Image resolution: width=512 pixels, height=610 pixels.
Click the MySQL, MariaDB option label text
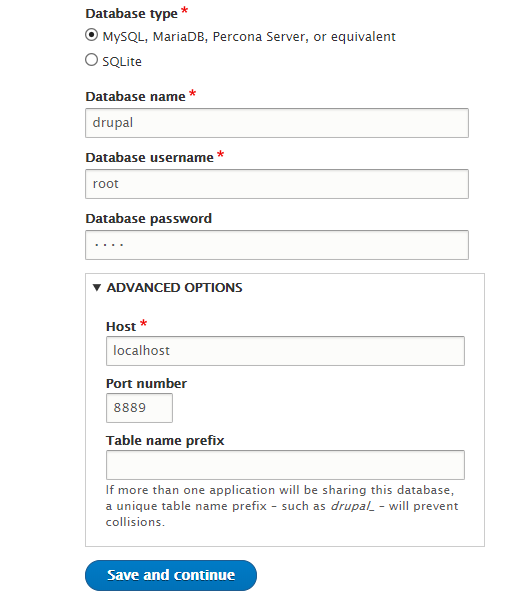click(249, 37)
